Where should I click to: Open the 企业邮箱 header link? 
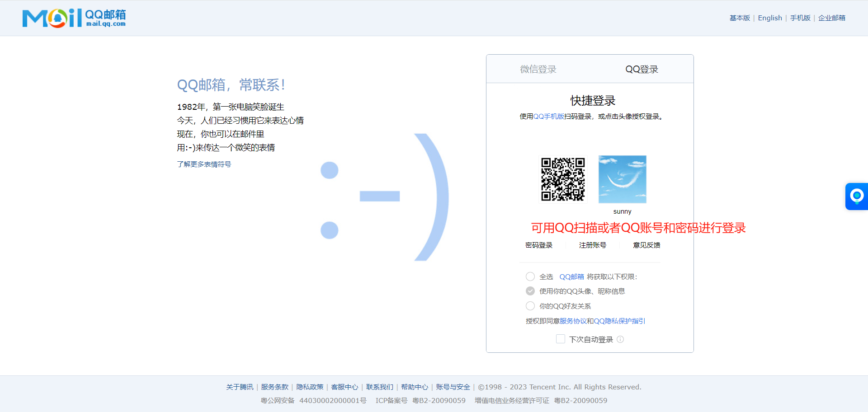tap(832, 18)
